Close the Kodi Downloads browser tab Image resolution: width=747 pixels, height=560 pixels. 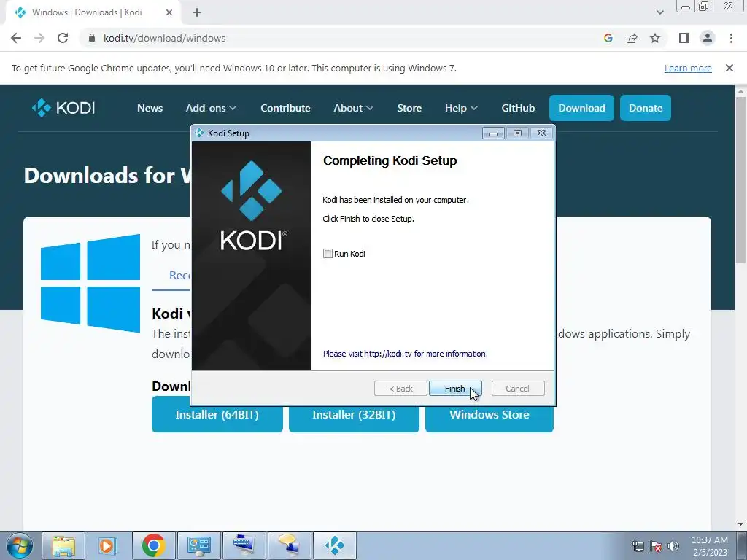169,12
